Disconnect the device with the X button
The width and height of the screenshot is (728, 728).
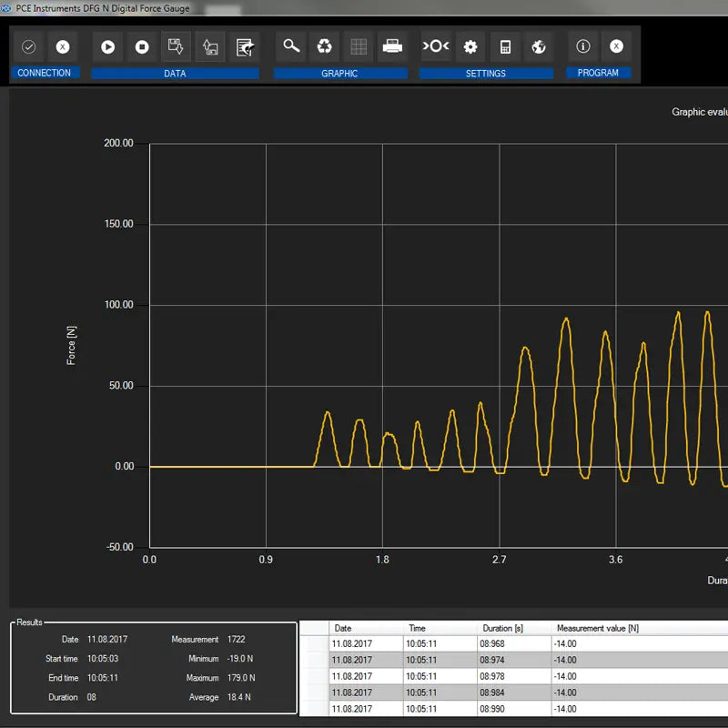pos(62,47)
